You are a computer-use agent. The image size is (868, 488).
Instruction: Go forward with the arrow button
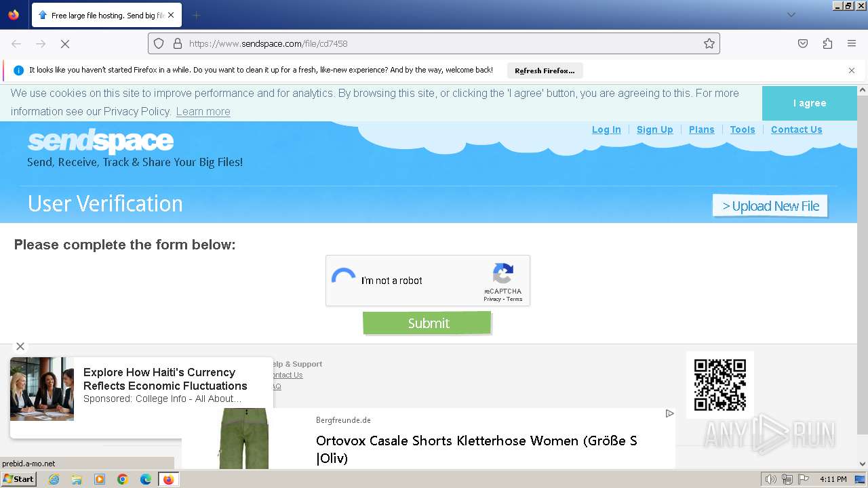pyautogui.click(x=41, y=43)
